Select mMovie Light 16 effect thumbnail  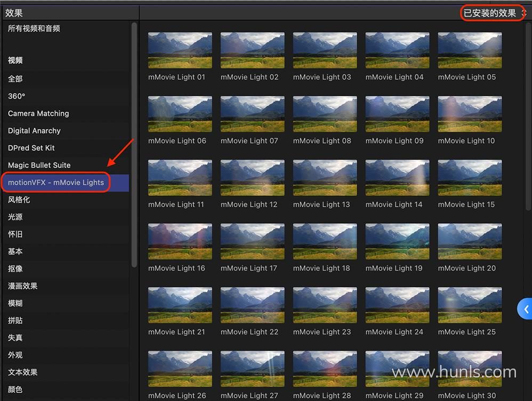pos(180,241)
